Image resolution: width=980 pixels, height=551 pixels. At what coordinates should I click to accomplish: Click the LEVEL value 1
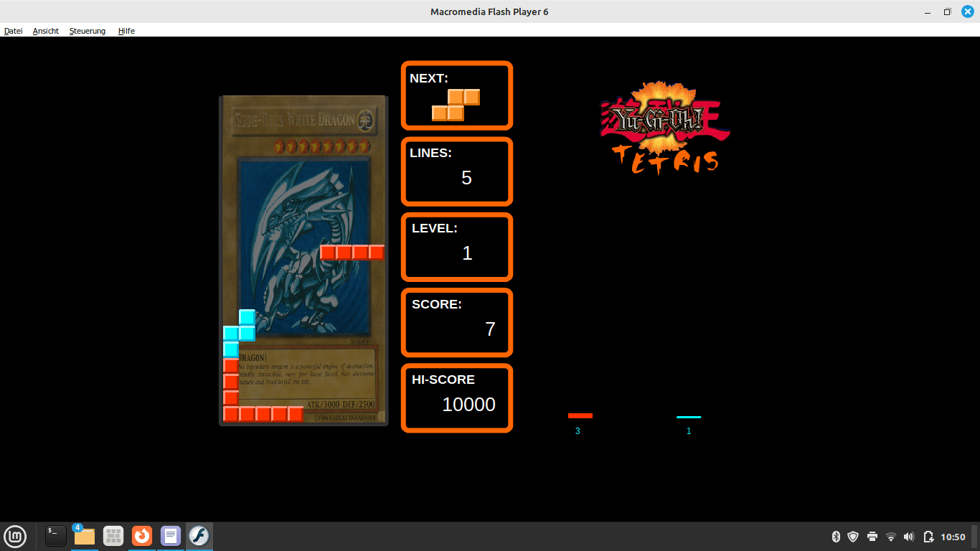click(468, 253)
